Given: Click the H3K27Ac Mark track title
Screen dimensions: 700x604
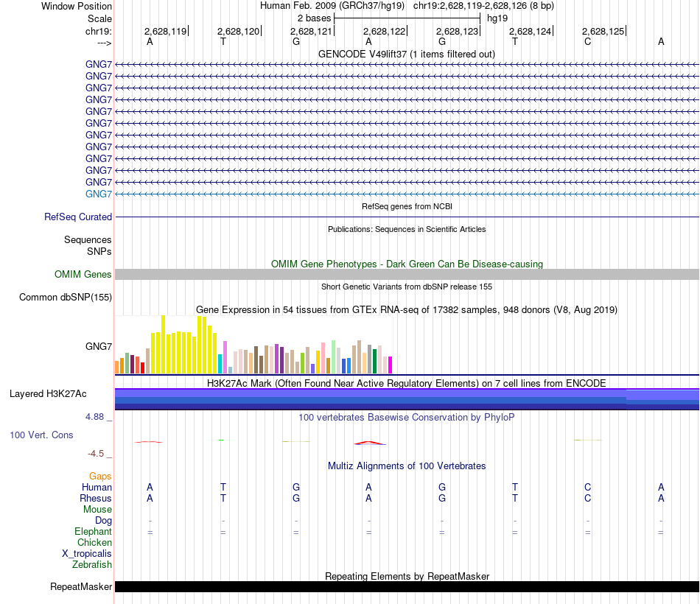Looking at the screenshot, I should coord(407,384).
